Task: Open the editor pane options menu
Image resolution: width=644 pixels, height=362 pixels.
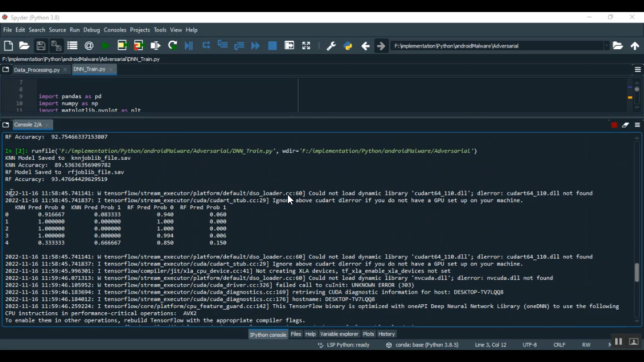Action: (x=637, y=70)
